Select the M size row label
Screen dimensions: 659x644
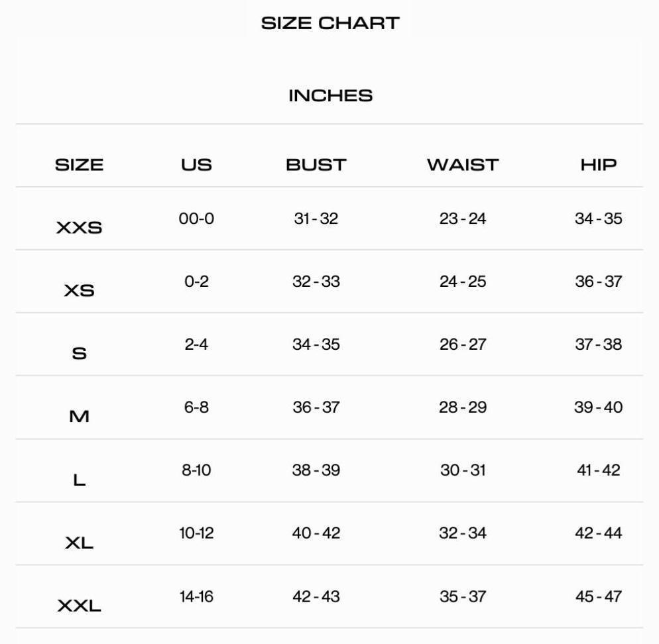(79, 417)
